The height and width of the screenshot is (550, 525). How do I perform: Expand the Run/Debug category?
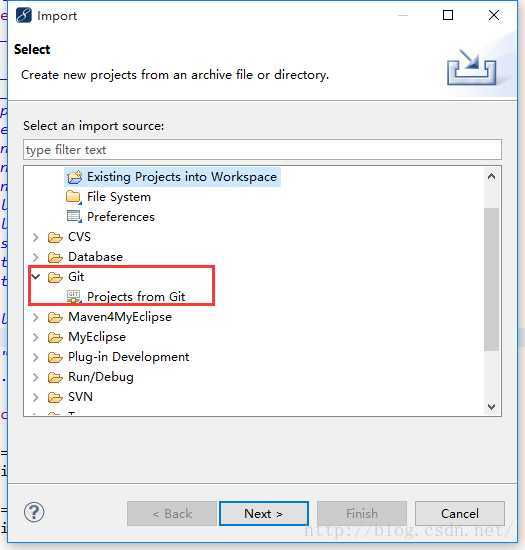(x=35, y=377)
